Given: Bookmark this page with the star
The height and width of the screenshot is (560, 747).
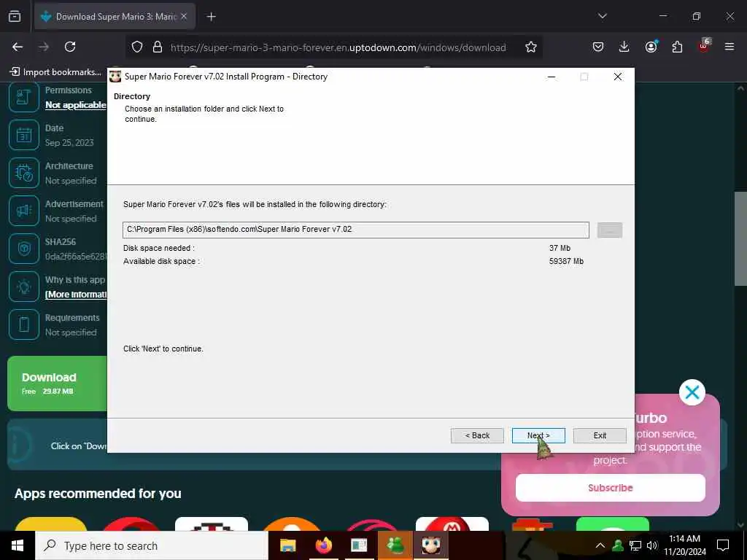Looking at the screenshot, I should click(x=531, y=47).
